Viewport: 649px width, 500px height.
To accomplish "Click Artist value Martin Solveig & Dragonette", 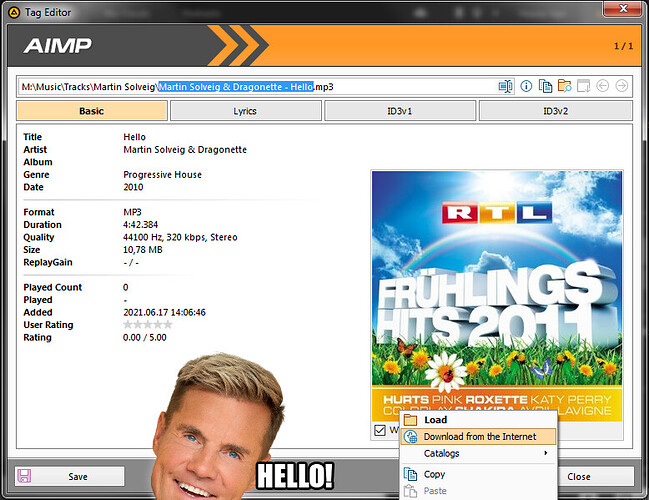I will (185, 149).
